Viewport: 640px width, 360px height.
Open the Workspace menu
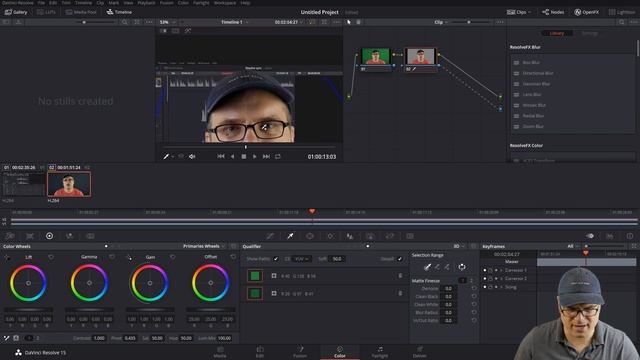225,3
